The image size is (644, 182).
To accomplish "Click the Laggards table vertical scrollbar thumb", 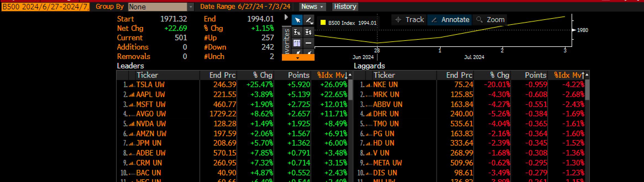I will pyautogui.click(x=587, y=90).
